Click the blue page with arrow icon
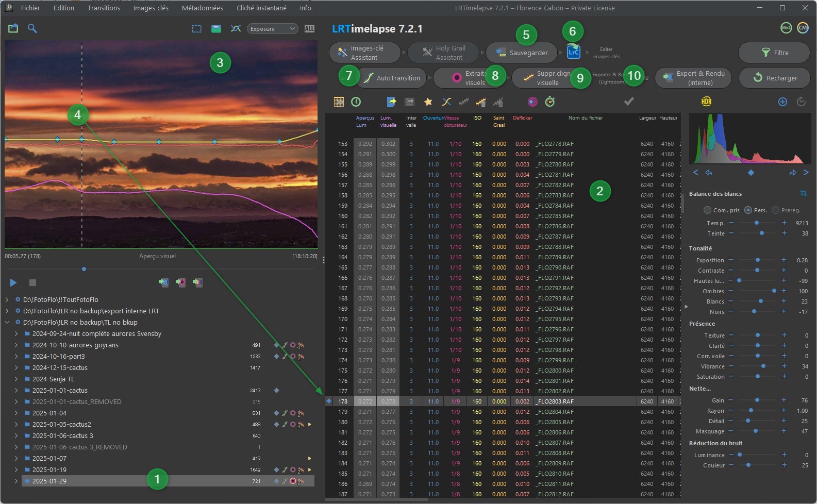The image size is (817, 504). tap(392, 102)
